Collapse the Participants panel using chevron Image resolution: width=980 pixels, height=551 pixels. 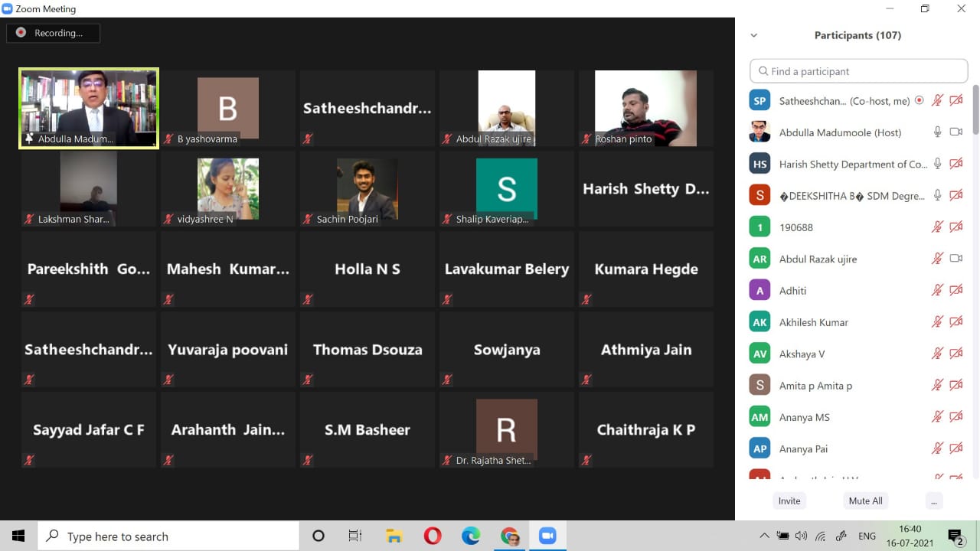[x=754, y=35]
